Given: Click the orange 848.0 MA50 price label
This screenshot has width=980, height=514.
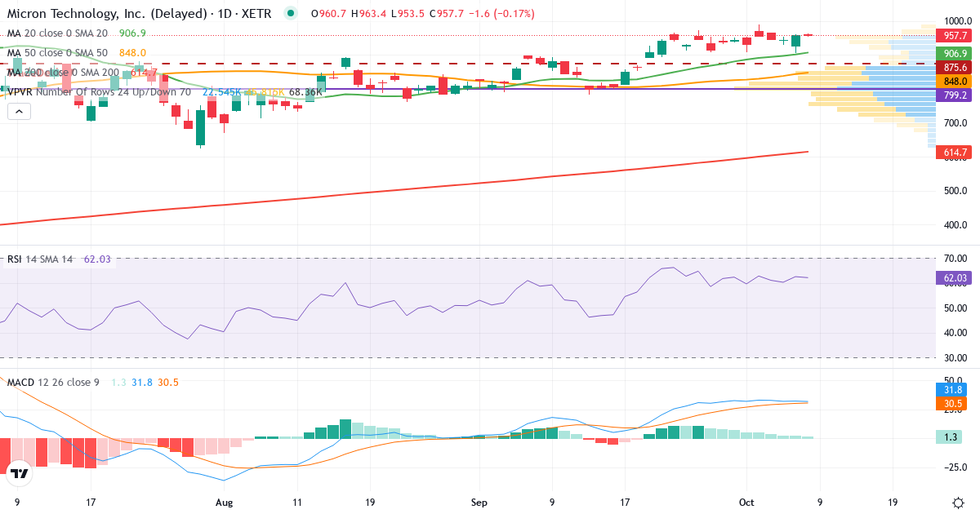Looking at the screenshot, I should pyautogui.click(x=955, y=81).
